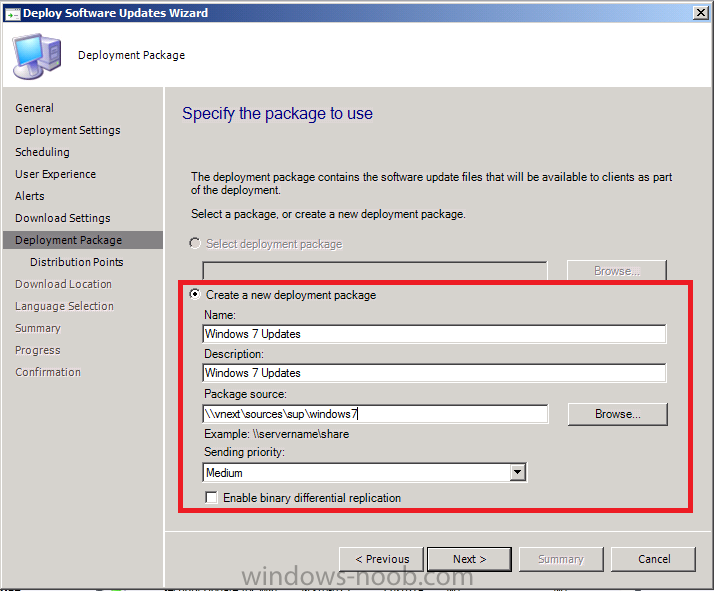Image resolution: width=714 pixels, height=591 pixels.
Task: Go to the Alerts page
Action: 30,196
